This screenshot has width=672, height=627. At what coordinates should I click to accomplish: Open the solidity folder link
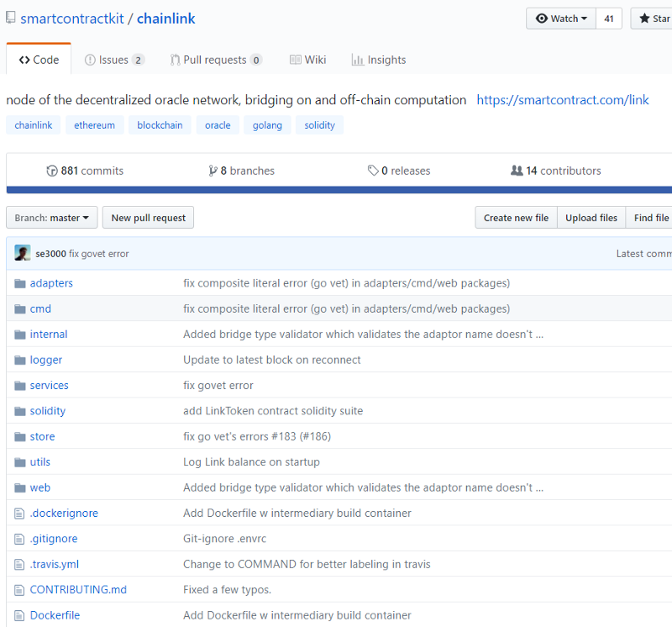pyautogui.click(x=48, y=411)
